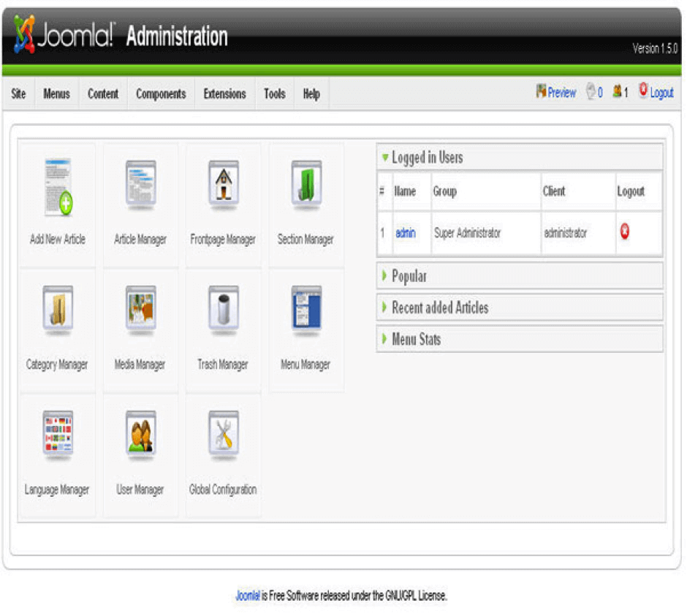The width and height of the screenshot is (687, 616).
Task: Open the Menus menu
Action: pyautogui.click(x=56, y=94)
